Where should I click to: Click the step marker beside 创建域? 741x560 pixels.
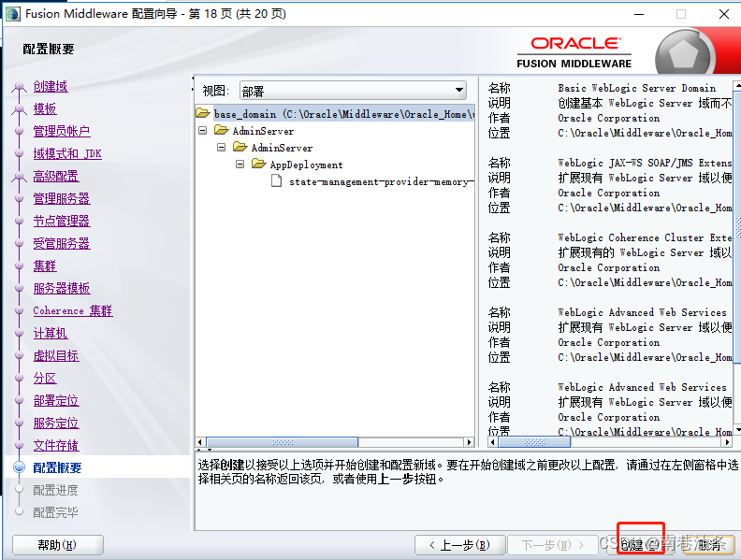point(19,87)
